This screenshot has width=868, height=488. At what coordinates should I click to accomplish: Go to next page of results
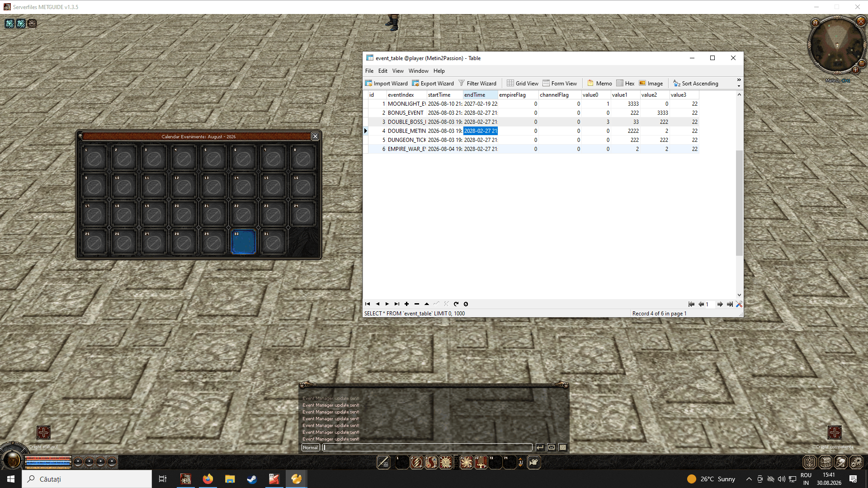click(720, 304)
